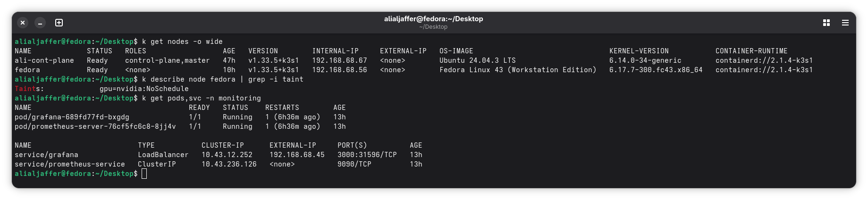The image size is (868, 200).
Task: Click the CONTAINER-RUNTIME column header
Action: click(x=751, y=51)
